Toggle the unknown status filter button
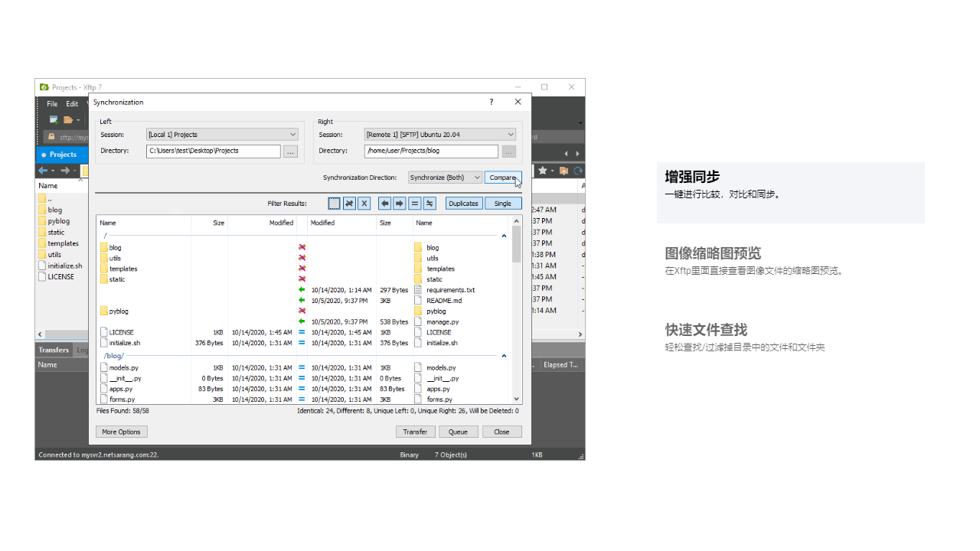Image resolution: width=980 pixels, height=551 pixels. [x=335, y=203]
